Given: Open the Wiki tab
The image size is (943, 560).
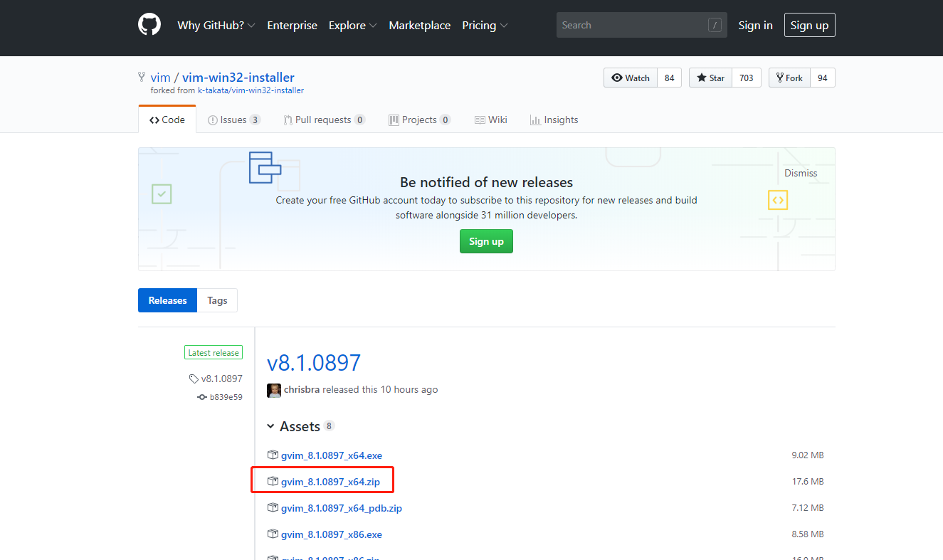Looking at the screenshot, I should [491, 120].
